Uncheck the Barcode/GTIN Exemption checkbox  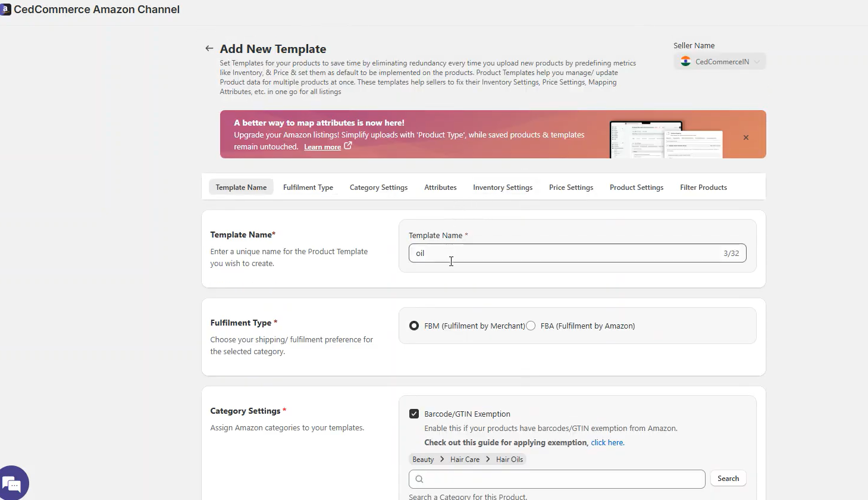coord(414,414)
